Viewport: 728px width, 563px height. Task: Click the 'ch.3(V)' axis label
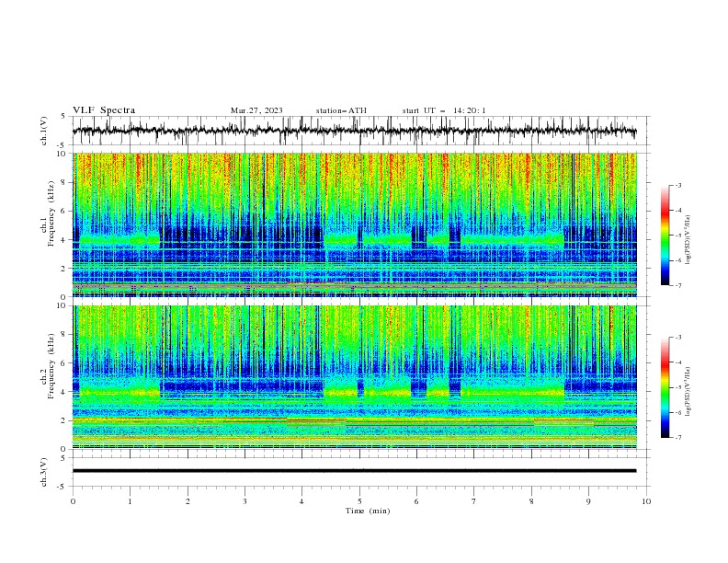(x=44, y=472)
